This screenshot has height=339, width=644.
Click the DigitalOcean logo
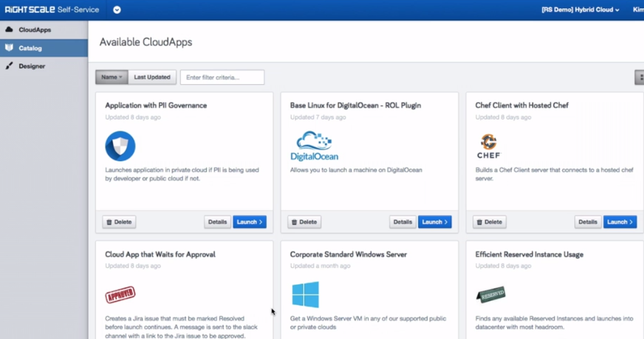314,146
